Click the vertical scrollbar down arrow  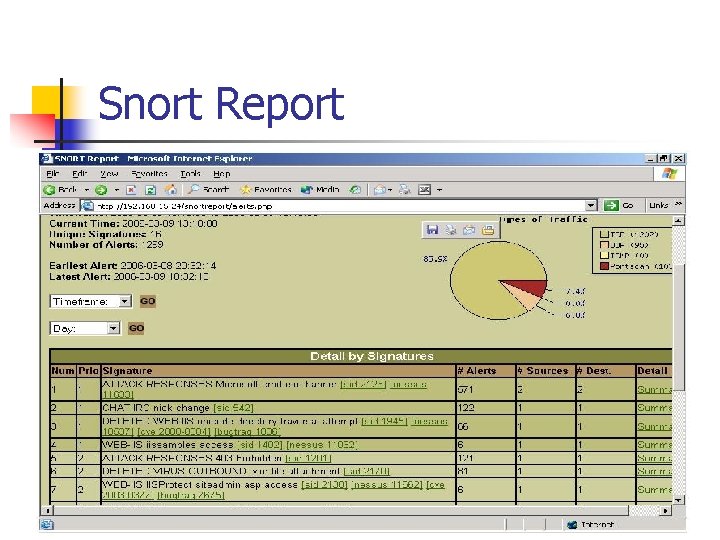tap(679, 500)
